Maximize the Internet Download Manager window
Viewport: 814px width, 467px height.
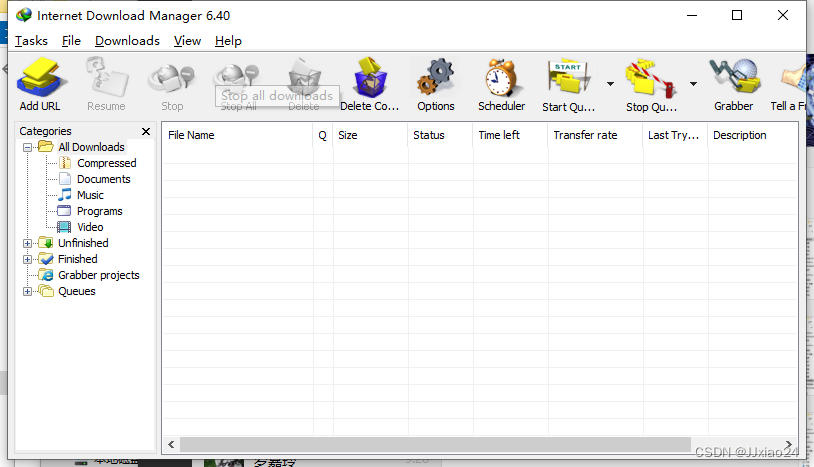point(737,16)
